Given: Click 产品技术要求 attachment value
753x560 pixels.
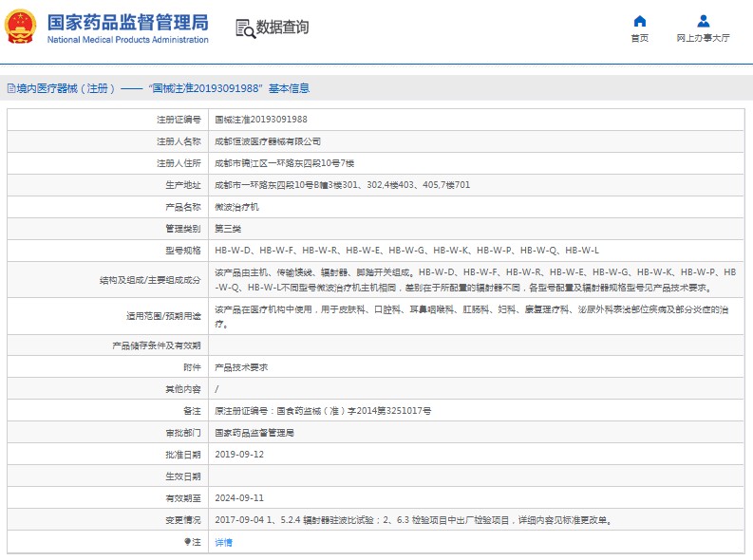Looking at the screenshot, I should click(241, 367).
